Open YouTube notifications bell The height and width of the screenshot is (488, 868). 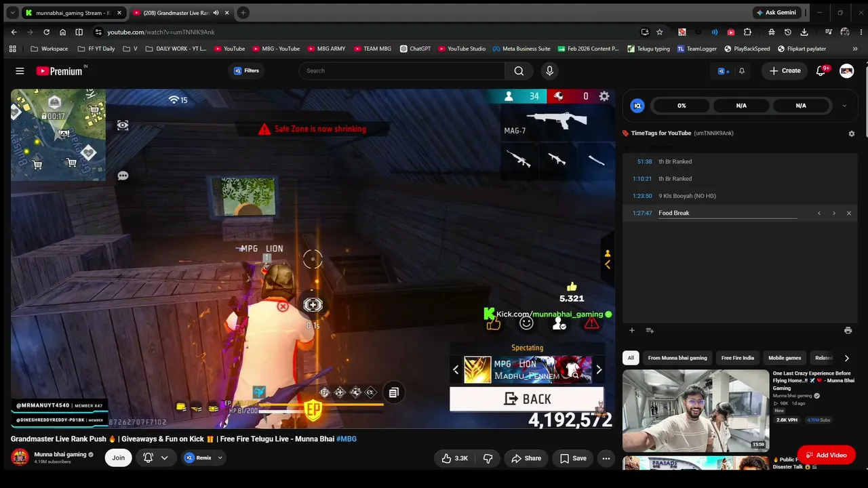click(x=821, y=70)
